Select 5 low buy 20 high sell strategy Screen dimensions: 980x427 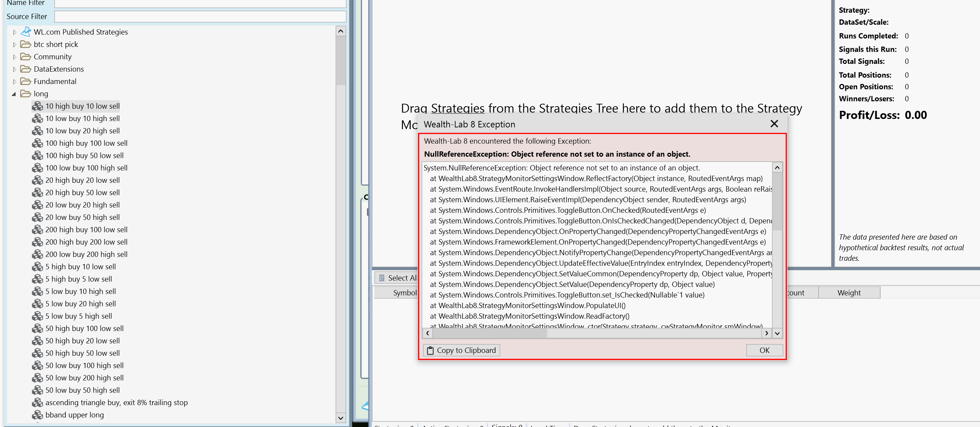81,303
